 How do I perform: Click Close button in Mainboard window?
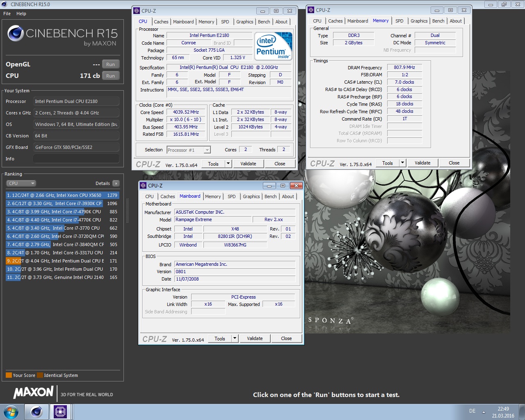coord(286,338)
